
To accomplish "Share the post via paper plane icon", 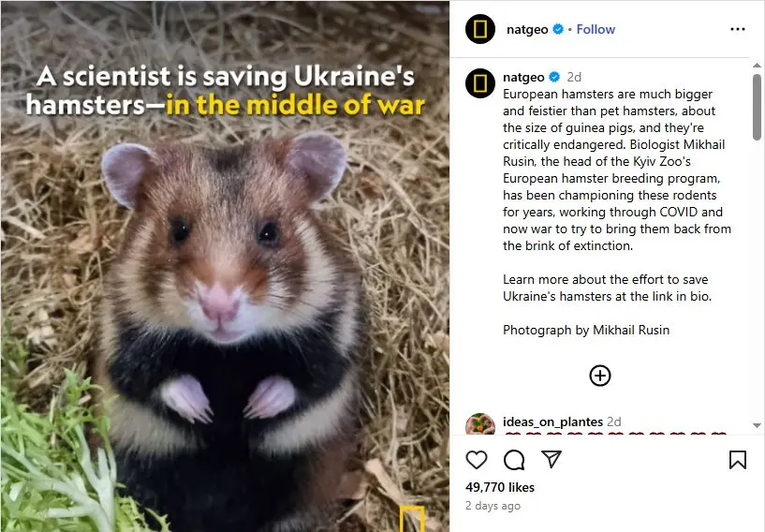I will click(x=552, y=459).
